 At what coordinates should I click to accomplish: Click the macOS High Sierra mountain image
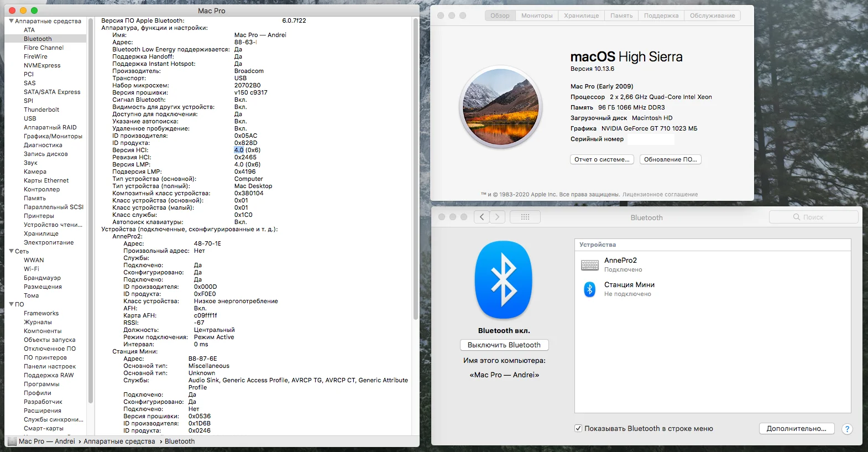501,107
